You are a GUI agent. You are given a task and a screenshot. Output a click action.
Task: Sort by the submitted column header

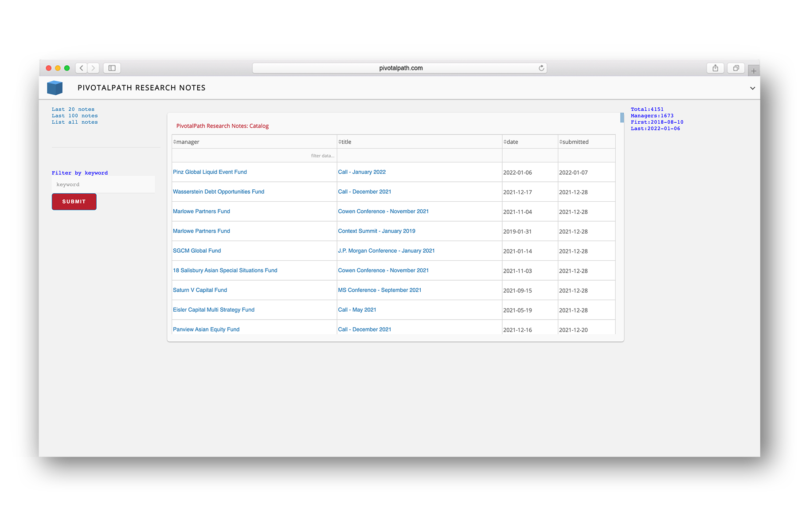(574, 142)
